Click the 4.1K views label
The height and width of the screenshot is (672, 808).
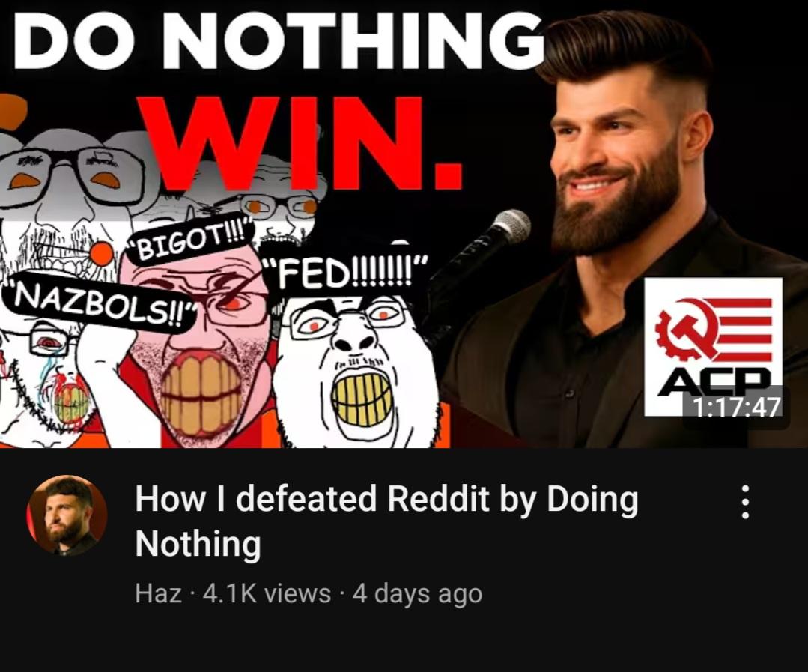coord(267,593)
